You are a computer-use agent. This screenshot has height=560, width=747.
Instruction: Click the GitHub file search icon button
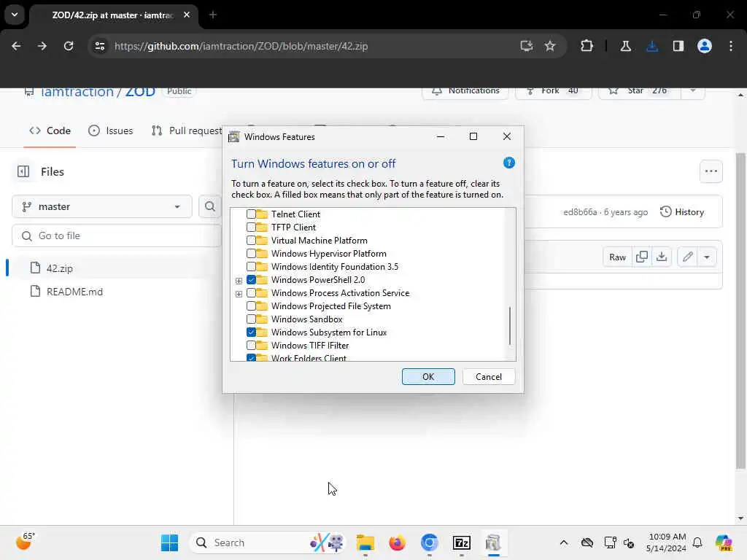[x=209, y=206]
